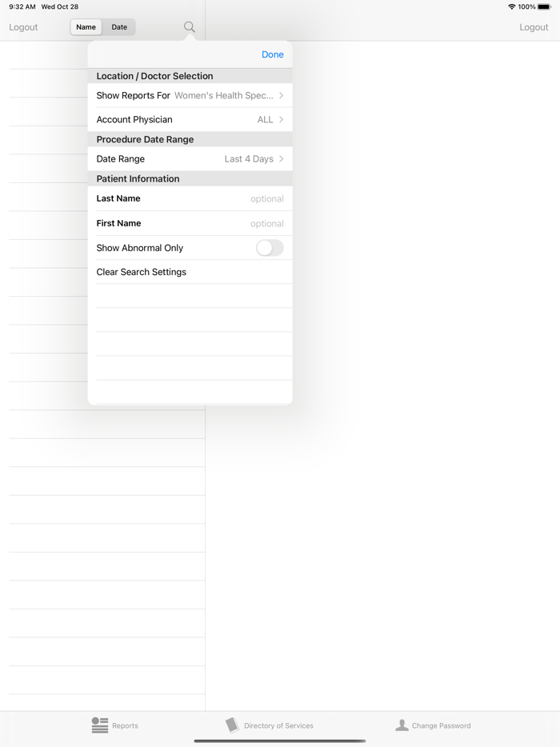Change Account Physician ALL value
The image size is (560, 747).
(265, 120)
